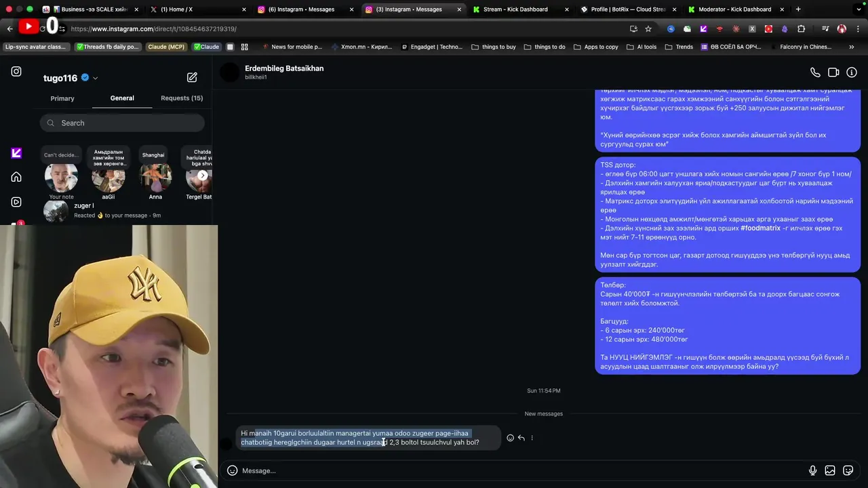The image size is (868, 488).
Task: Open Threads fb daily po bookmark
Action: coord(107,47)
